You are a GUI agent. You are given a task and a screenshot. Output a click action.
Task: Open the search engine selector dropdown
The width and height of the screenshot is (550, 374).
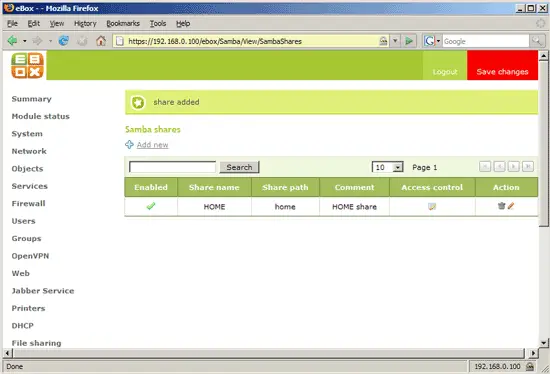[438, 41]
